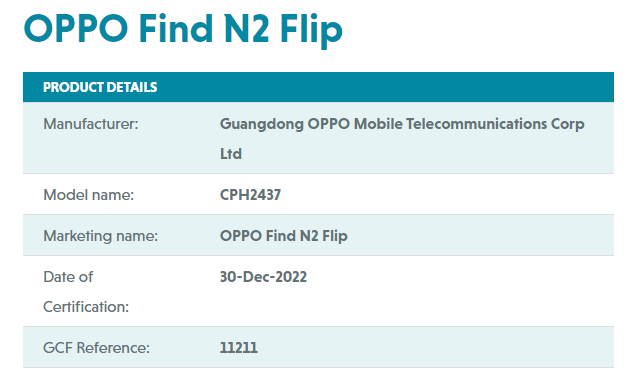Click the 'Certification:' label text

pyautogui.click(x=86, y=307)
